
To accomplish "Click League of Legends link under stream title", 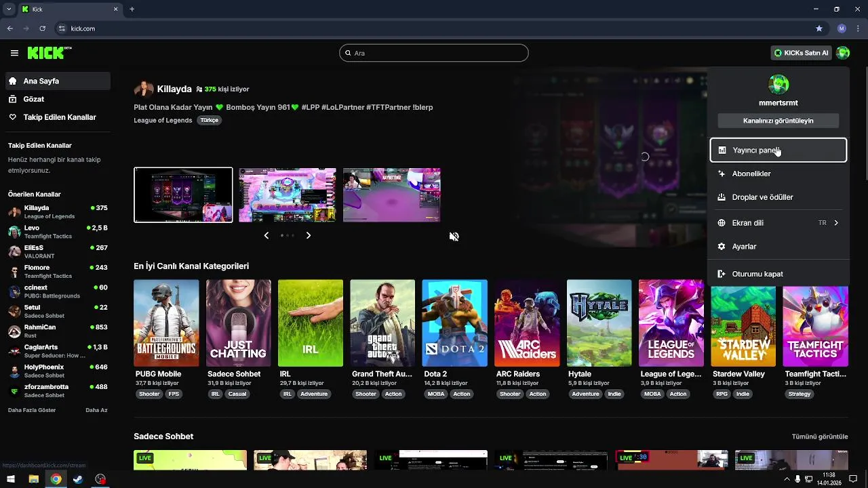I will (163, 120).
